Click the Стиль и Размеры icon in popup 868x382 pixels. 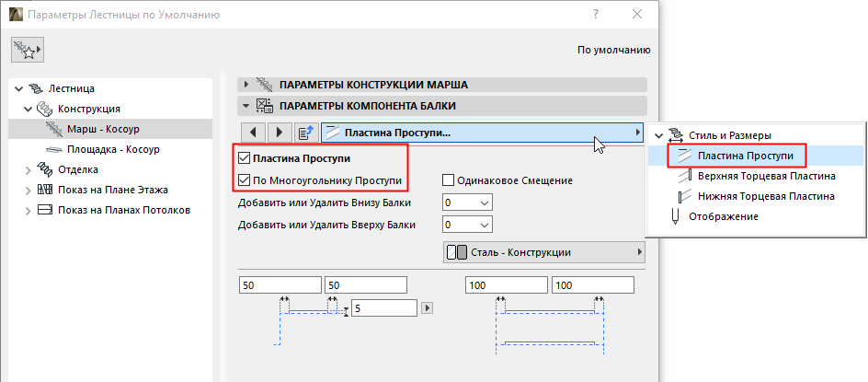[x=675, y=134]
